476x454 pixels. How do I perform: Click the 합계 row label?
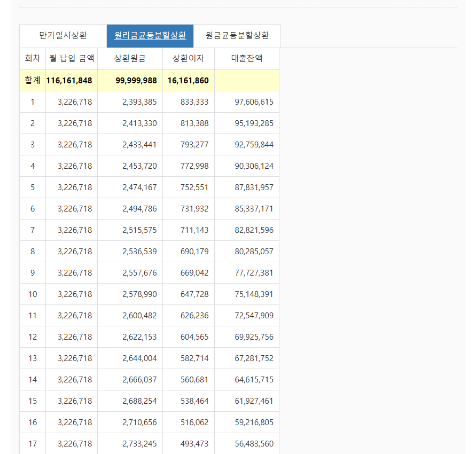pyautogui.click(x=33, y=81)
